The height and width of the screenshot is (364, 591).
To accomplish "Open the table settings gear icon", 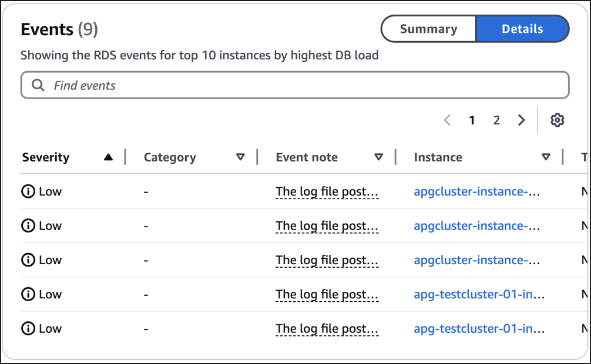I will (557, 120).
